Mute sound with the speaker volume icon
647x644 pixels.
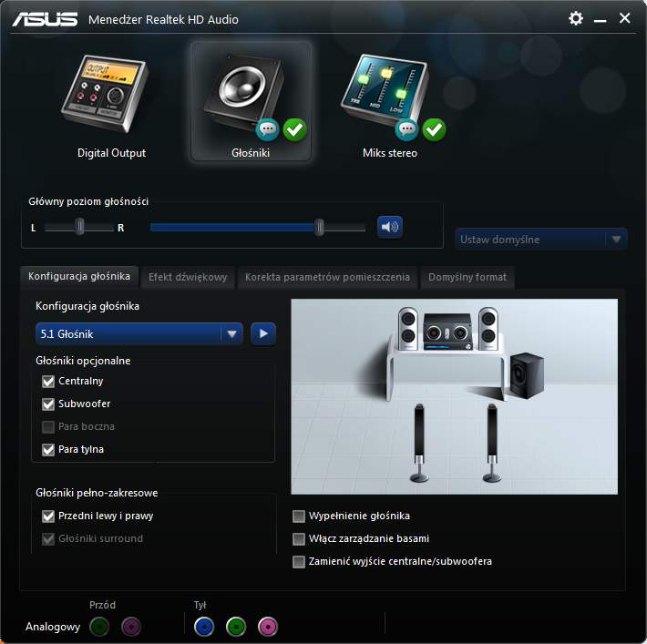click(390, 227)
